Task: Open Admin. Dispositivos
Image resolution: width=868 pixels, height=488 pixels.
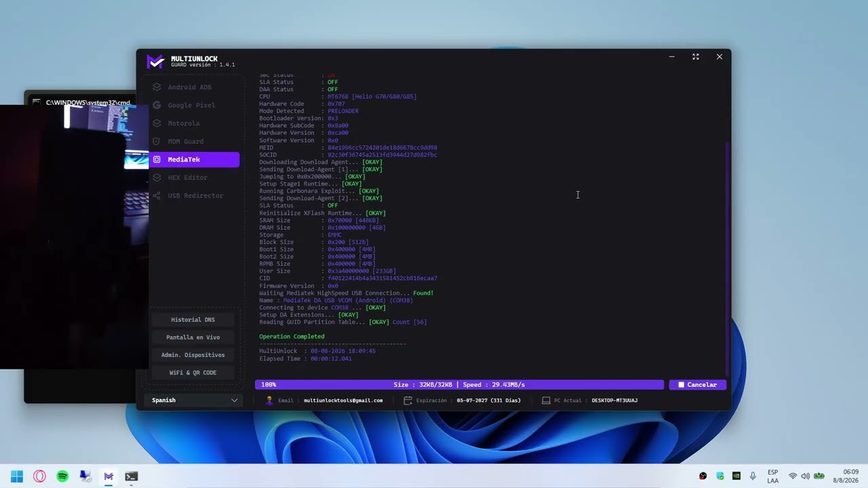Action: pos(193,355)
